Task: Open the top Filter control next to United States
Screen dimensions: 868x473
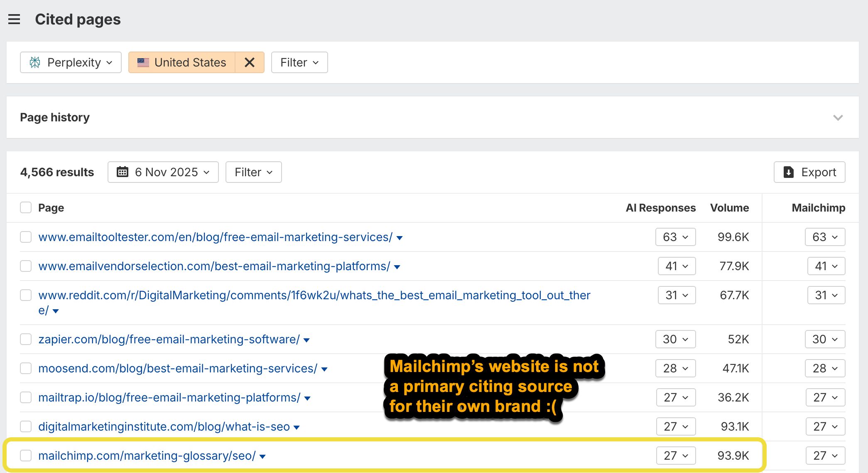Action: pos(299,62)
